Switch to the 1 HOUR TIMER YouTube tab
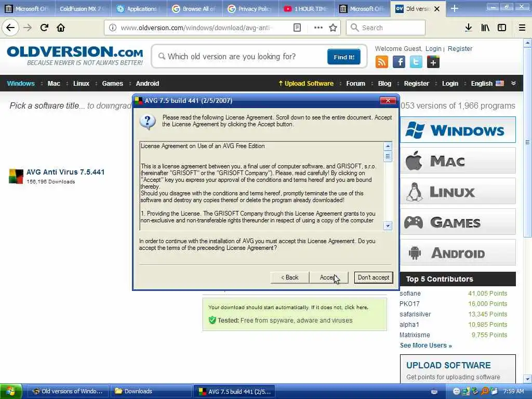 pyautogui.click(x=306, y=9)
